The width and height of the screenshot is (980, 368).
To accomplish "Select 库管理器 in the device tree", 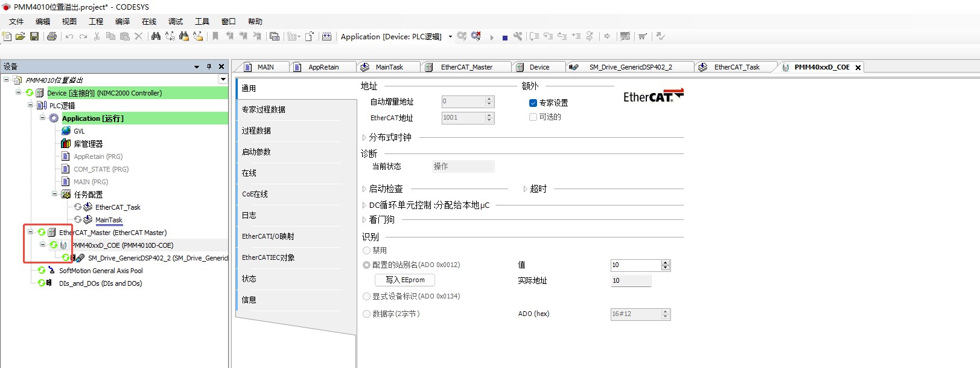I will (88, 144).
